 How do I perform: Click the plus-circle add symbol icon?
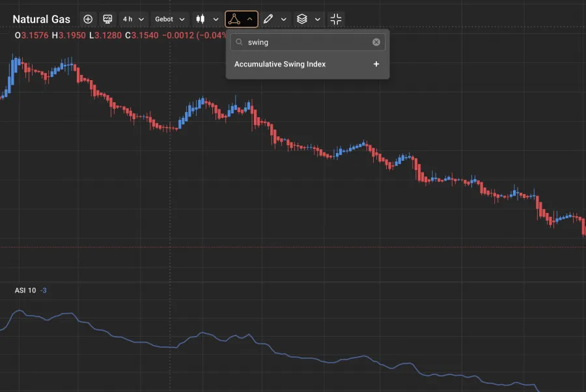pos(88,19)
